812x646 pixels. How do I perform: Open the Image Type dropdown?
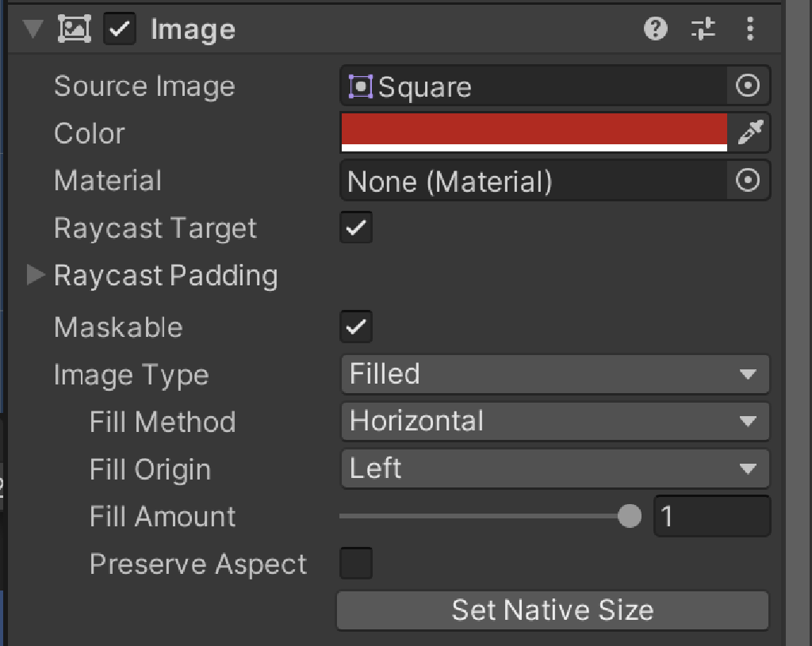554,374
